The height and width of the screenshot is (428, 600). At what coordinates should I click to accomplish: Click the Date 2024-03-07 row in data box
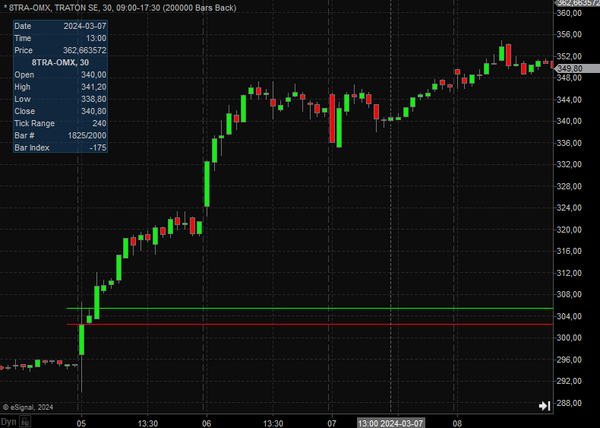tap(60, 26)
